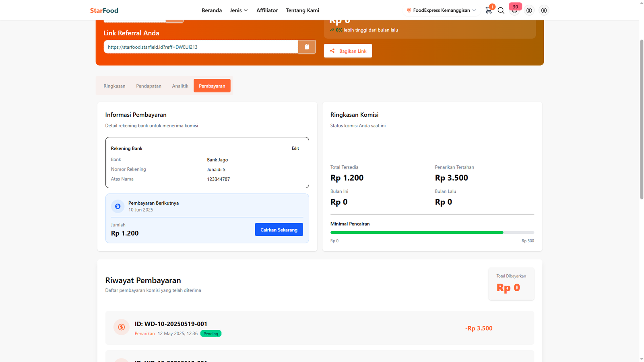Open notifications bell with 30 badge
The height and width of the screenshot is (362, 644).
coord(514,10)
